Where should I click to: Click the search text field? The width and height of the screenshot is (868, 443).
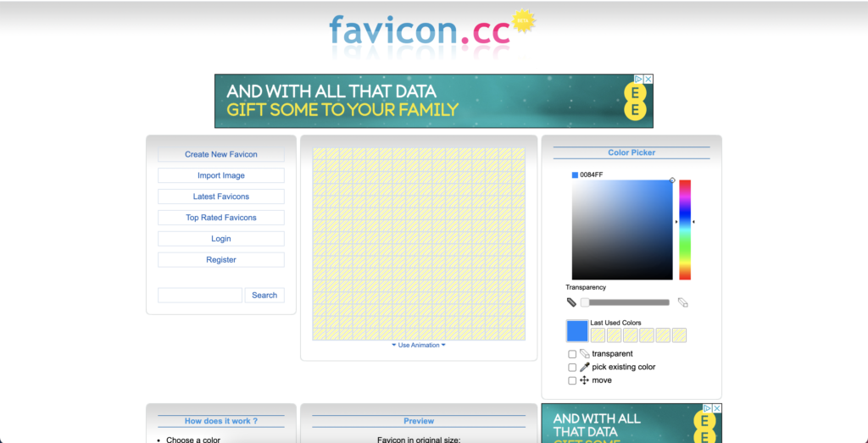pos(200,296)
